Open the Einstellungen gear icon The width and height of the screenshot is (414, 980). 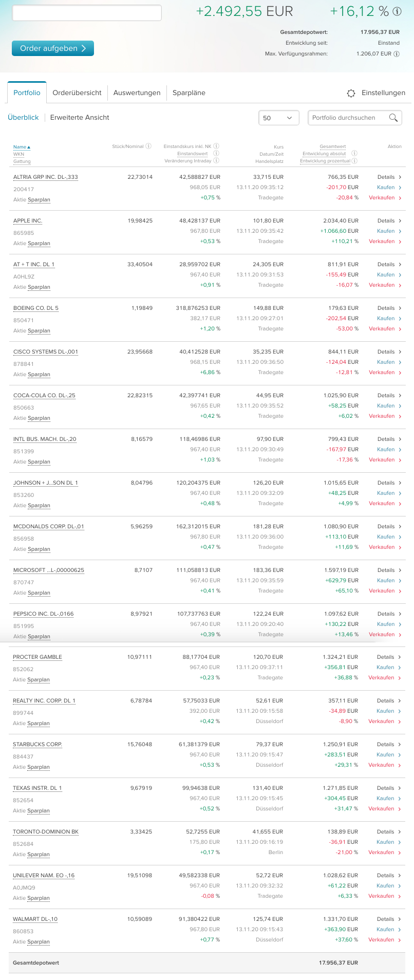tap(351, 93)
